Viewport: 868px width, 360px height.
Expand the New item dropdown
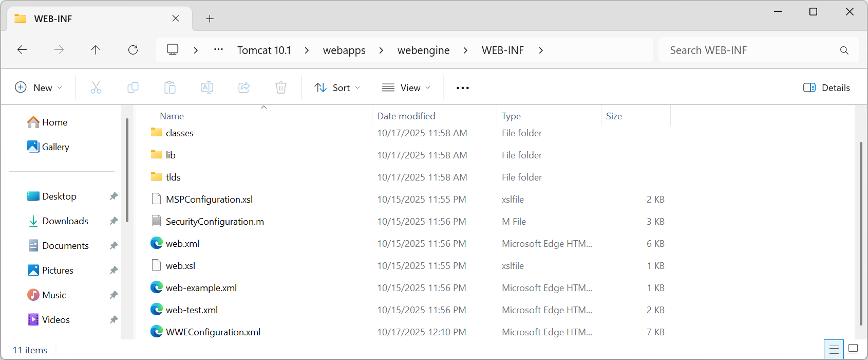39,87
